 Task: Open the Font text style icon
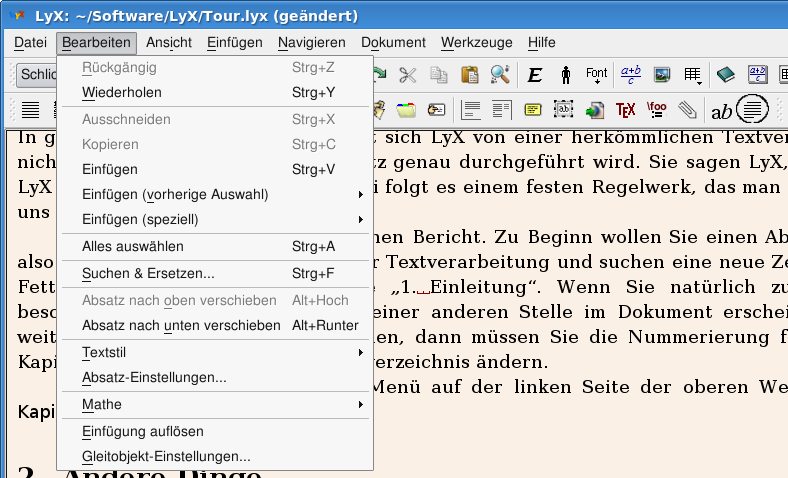(597, 75)
